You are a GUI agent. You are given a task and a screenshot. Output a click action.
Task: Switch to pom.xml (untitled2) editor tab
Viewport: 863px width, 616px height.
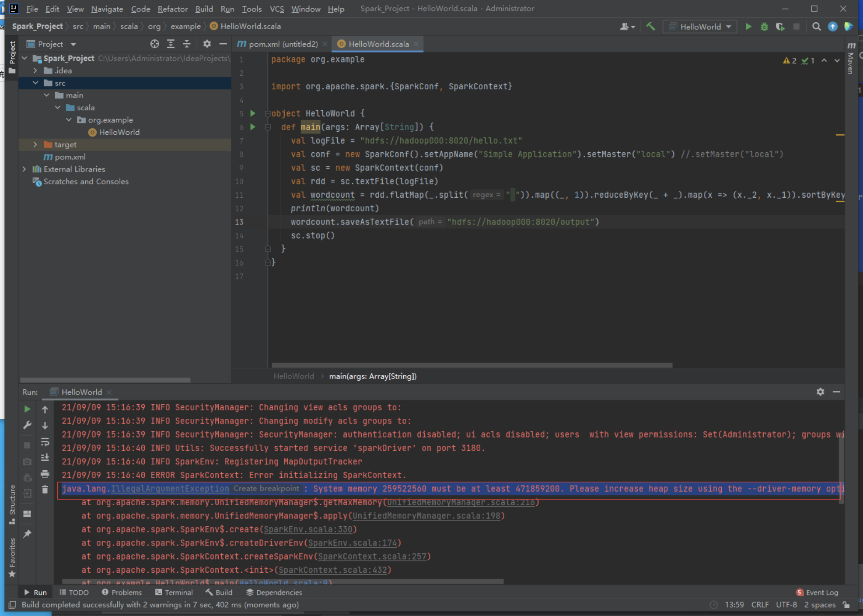283,44
